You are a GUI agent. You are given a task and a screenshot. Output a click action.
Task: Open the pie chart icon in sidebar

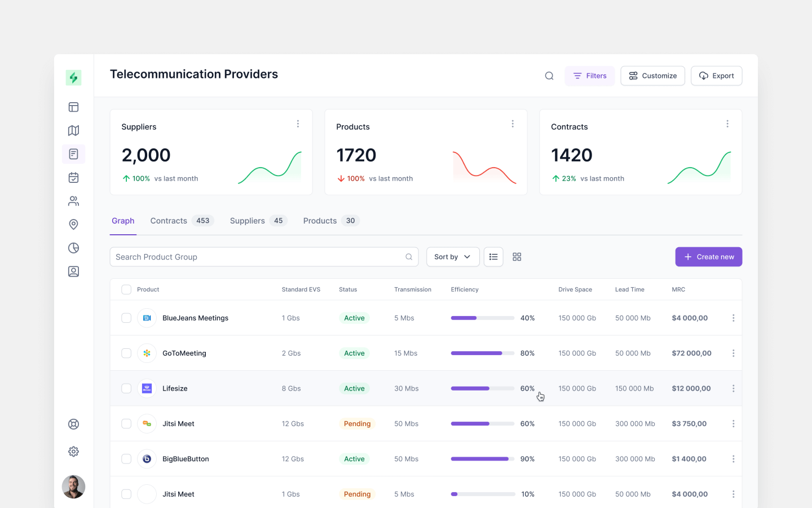click(73, 248)
